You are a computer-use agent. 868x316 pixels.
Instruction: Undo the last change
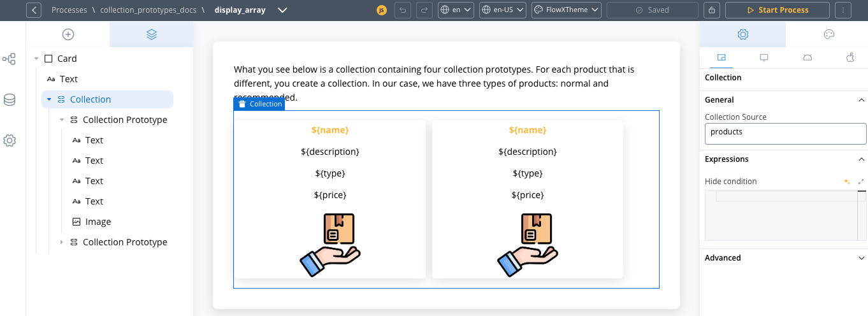pyautogui.click(x=403, y=10)
